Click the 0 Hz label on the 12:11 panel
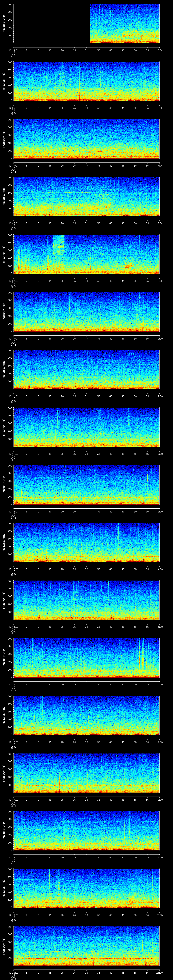This screenshot has width=173, height=980. point(11,446)
